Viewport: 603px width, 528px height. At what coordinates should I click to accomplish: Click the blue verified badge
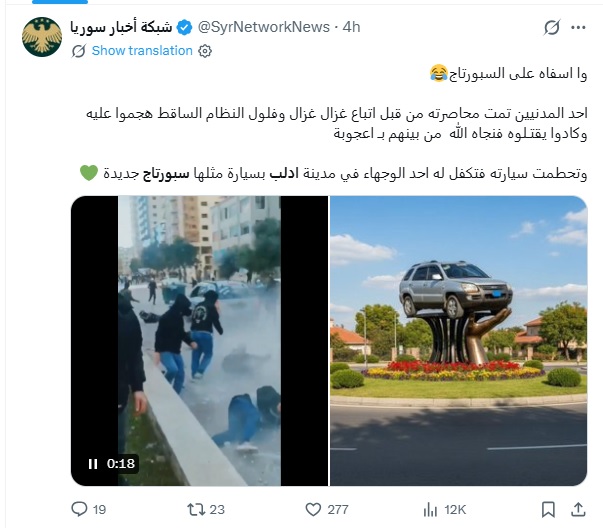(185, 27)
